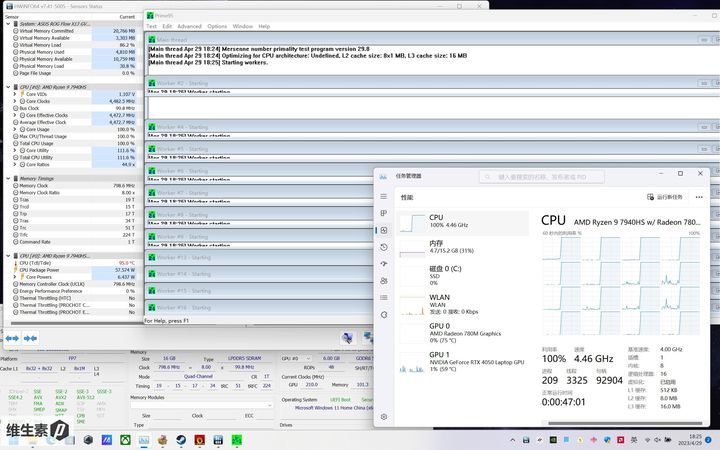Expand Core Utility sensor row

15,150
